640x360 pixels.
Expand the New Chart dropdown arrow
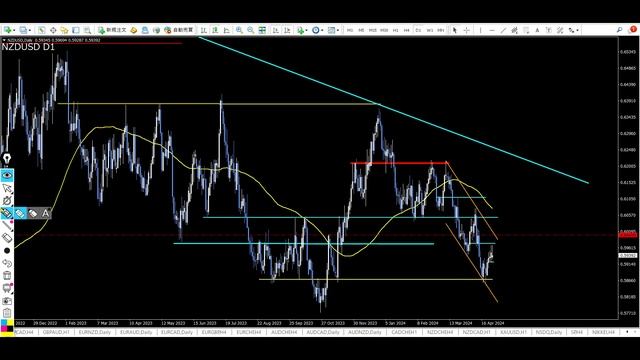14,30
